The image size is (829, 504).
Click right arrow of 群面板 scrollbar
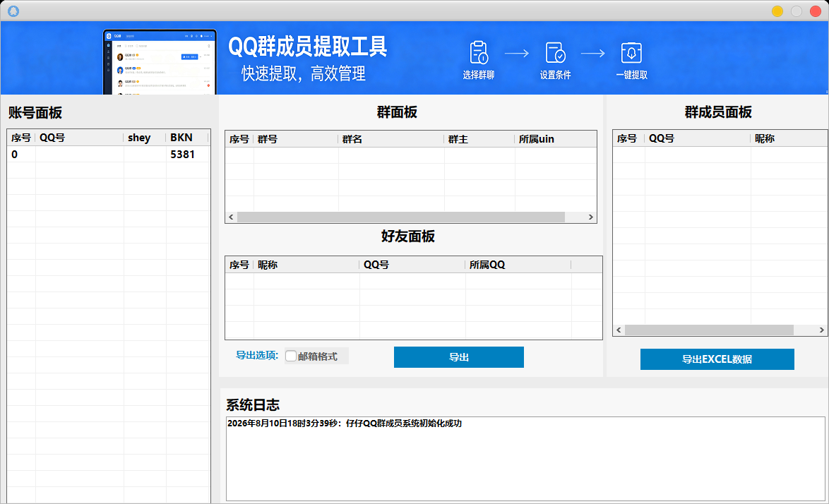pyautogui.click(x=590, y=217)
